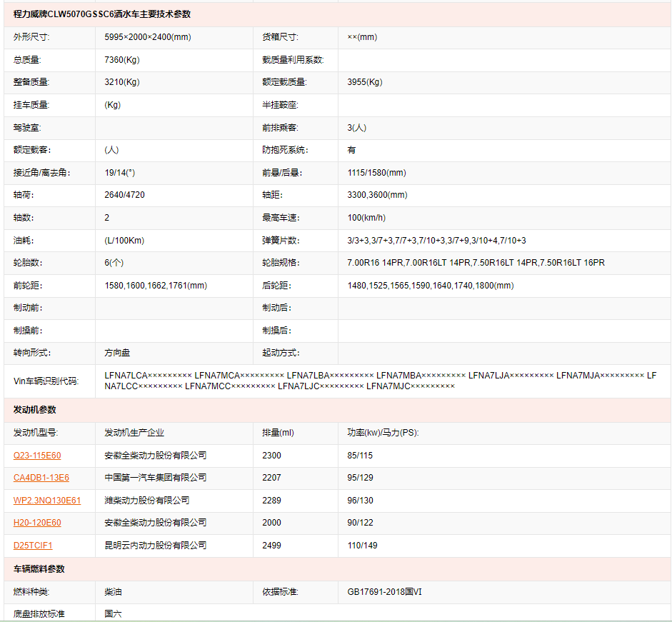The height and width of the screenshot is (622, 672).
Task: Click the 弹簧片数 label
Action: (281, 241)
